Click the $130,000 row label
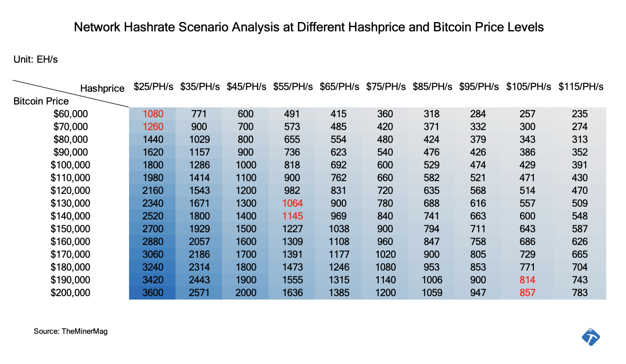The width and height of the screenshot is (626, 364). pos(70,203)
